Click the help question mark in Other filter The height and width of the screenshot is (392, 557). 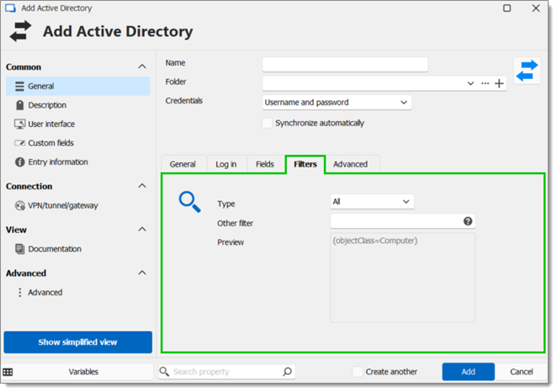468,221
